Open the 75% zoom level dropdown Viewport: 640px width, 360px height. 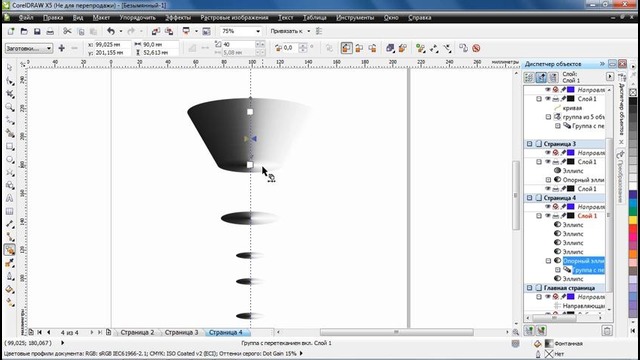258,31
